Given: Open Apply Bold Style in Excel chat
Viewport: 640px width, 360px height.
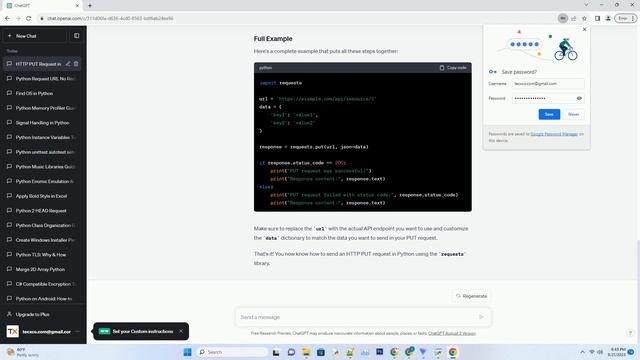Looking at the screenshot, I should click(x=42, y=196).
